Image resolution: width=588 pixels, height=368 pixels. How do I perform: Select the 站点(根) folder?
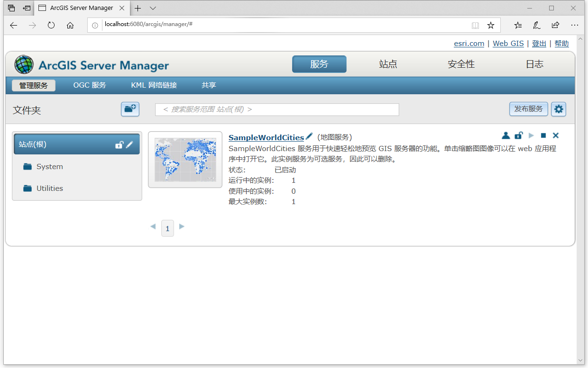click(x=77, y=144)
